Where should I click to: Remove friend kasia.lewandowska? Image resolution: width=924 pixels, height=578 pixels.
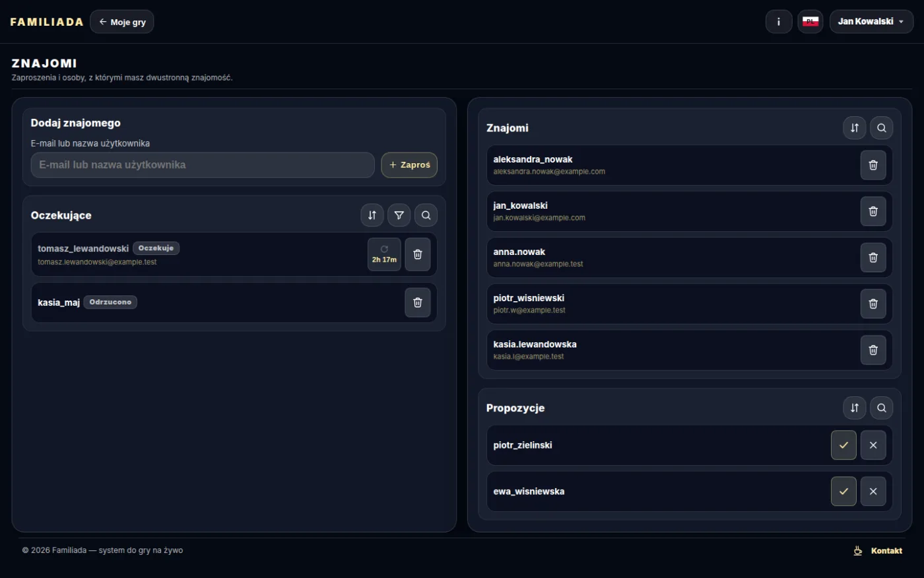point(873,350)
